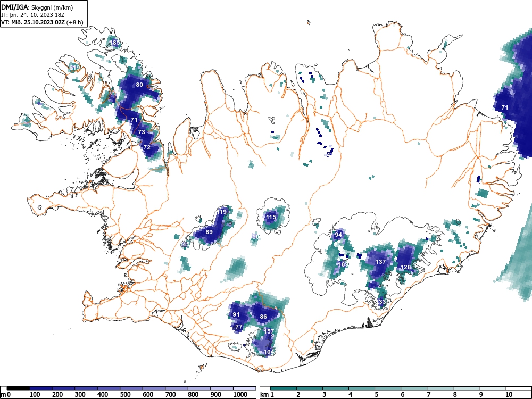The height and width of the screenshot is (399, 532).
Task: Click the legend swatch between 900 and 1000 m
Action: click(222, 388)
